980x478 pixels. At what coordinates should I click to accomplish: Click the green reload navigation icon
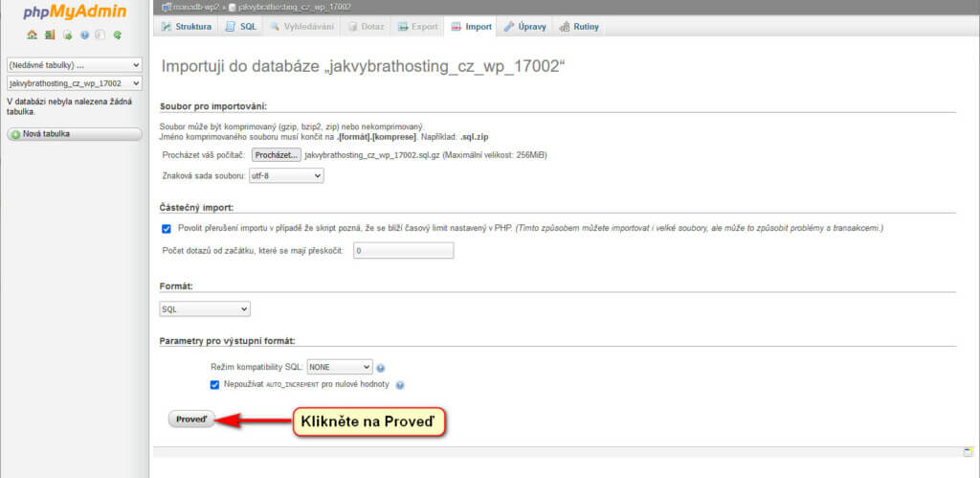(118, 34)
